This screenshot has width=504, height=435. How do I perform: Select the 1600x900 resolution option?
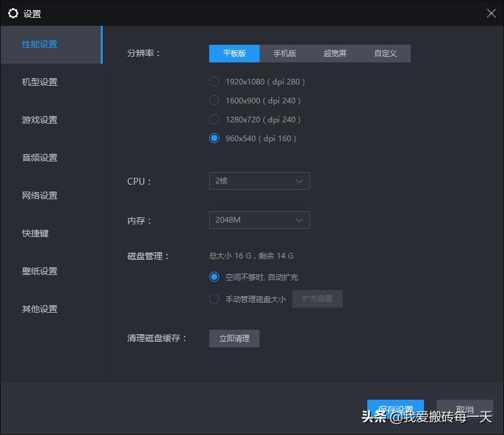click(x=214, y=100)
